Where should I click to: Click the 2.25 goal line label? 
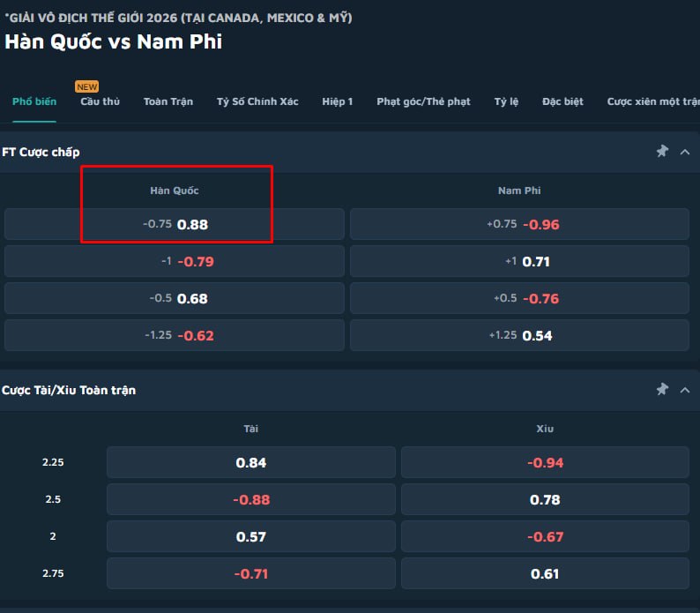click(x=53, y=462)
